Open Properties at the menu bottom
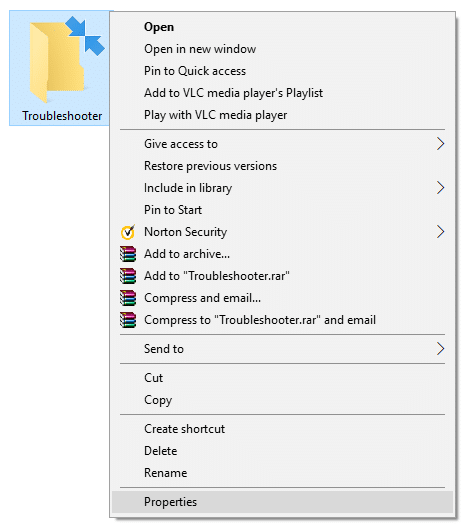469x532 pixels. 282,502
